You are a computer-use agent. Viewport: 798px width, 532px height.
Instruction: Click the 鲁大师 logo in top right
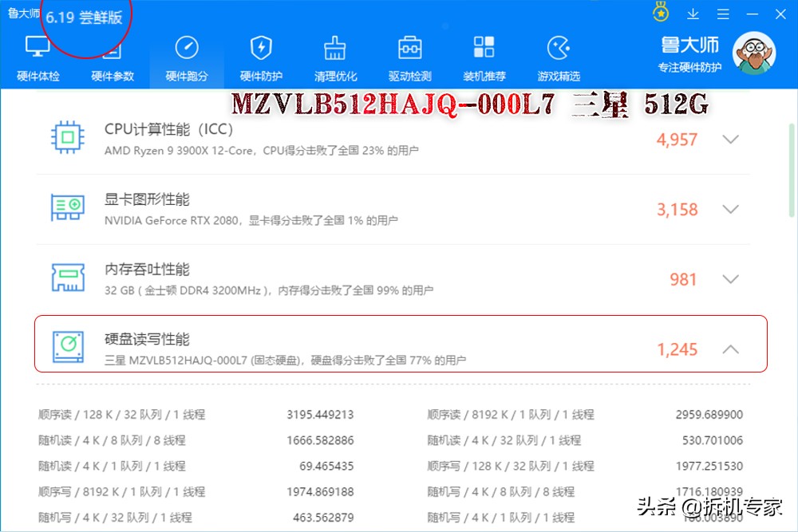691,45
